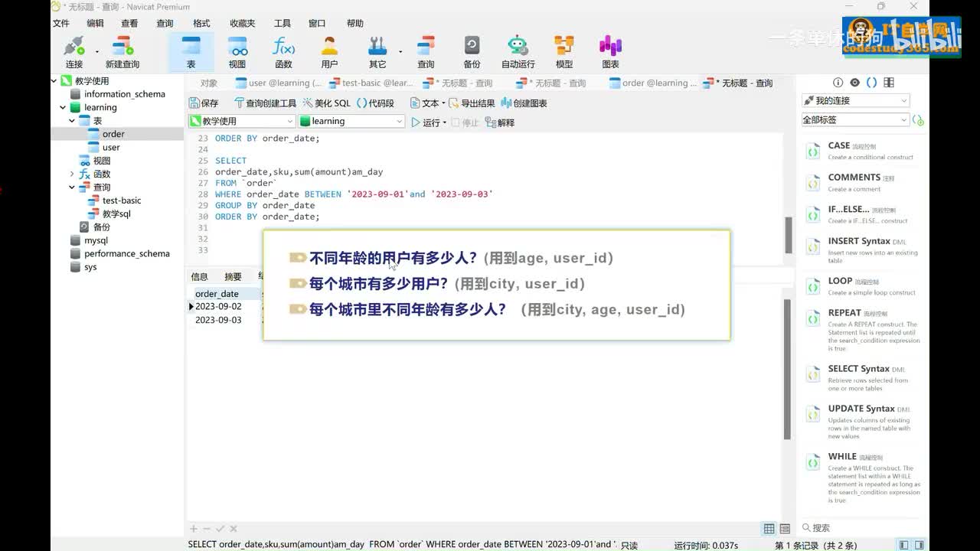Open the 收藏夹 (Favorites) menu
Viewport: 980px width, 551px height.
tap(243, 24)
